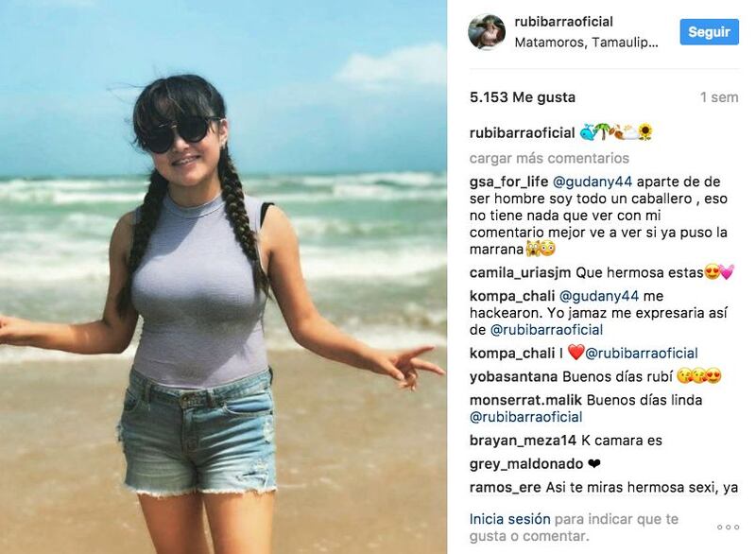756x554 pixels.
Task: Open grey_maldonado commenter profile
Action: pos(526,464)
